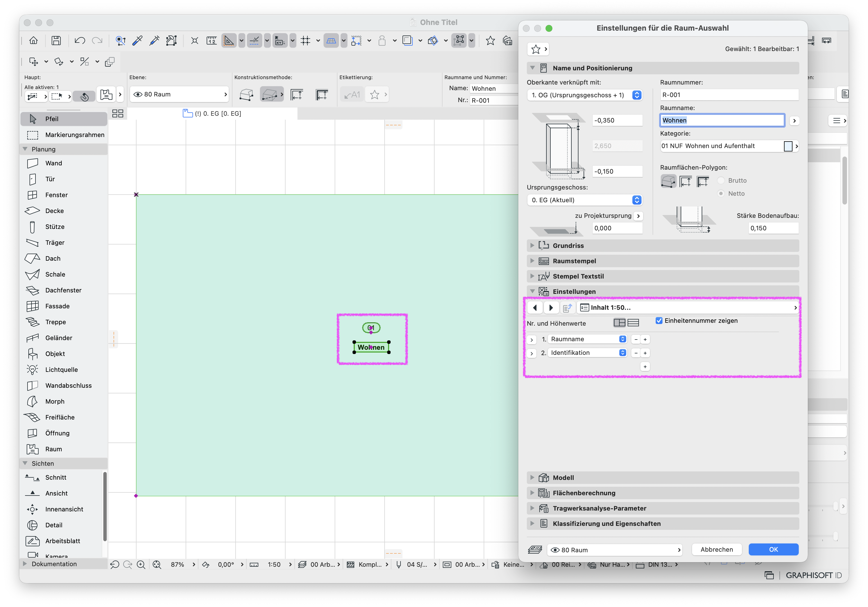Choose second Raumflächen-Polygon method icon
The image size is (868, 607).
pos(686,181)
